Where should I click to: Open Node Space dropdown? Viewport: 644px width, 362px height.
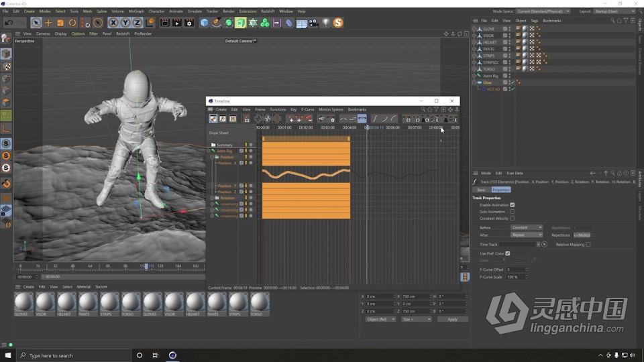[x=543, y=11]
